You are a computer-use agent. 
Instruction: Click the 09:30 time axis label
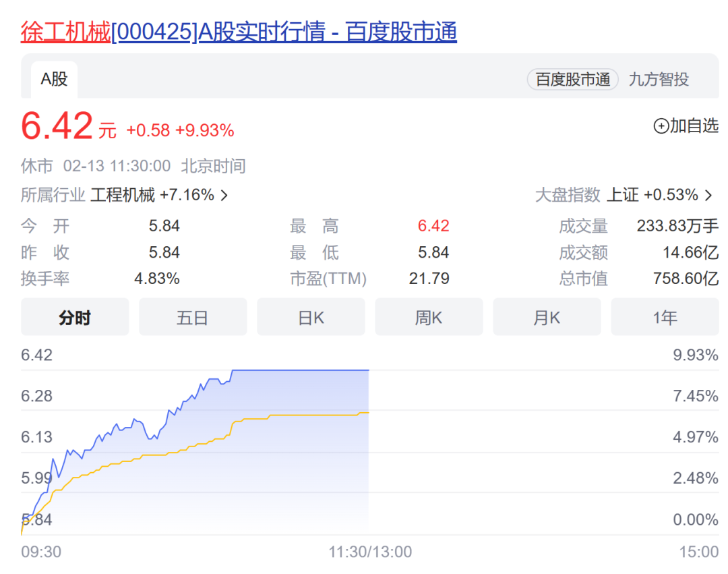pyautogui.click(x=41, y=552)
